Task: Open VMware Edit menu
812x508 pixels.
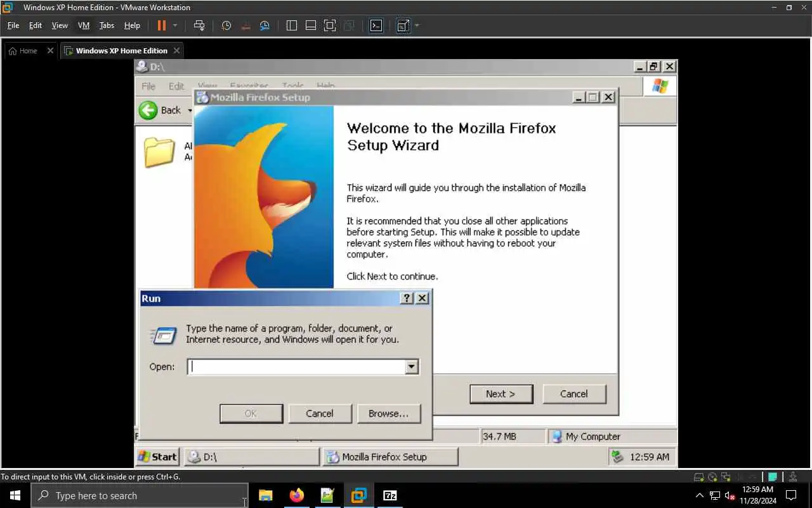Action: [x=36, y=25]
